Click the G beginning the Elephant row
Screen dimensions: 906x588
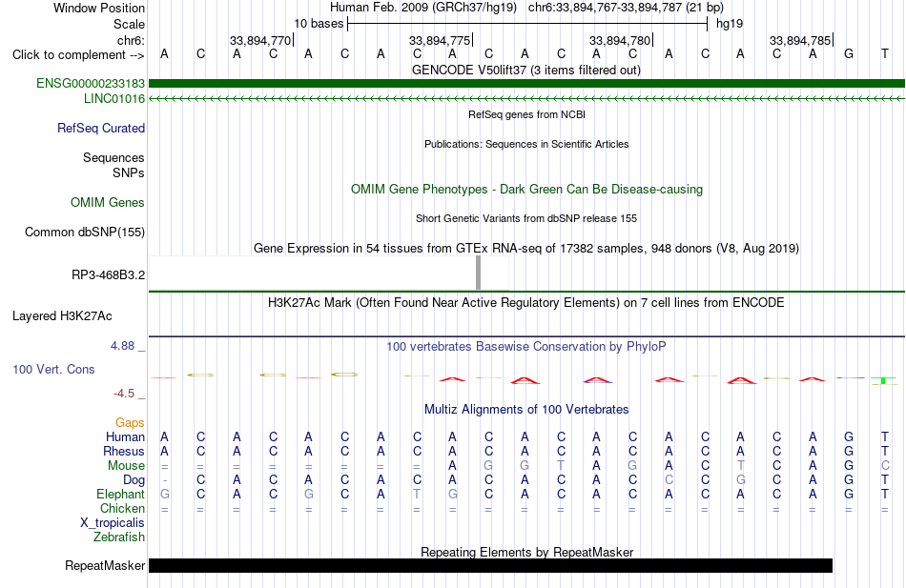coord(165,495)
